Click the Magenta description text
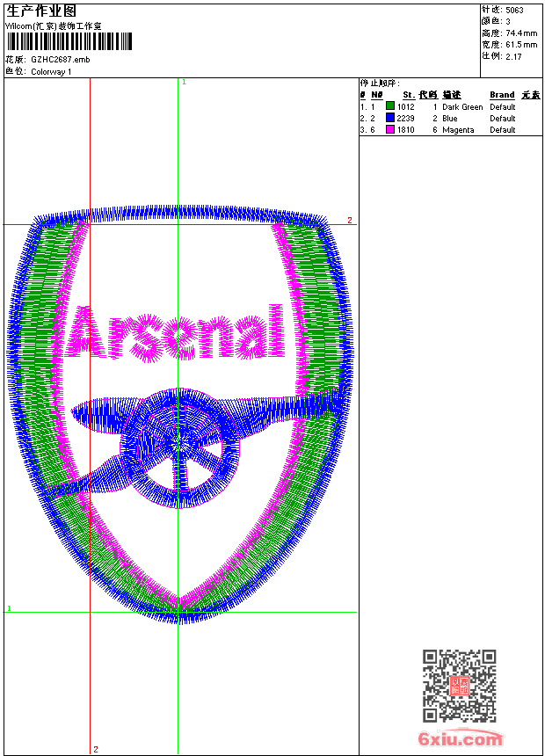 pyautogui.click(x=458, y=130)
